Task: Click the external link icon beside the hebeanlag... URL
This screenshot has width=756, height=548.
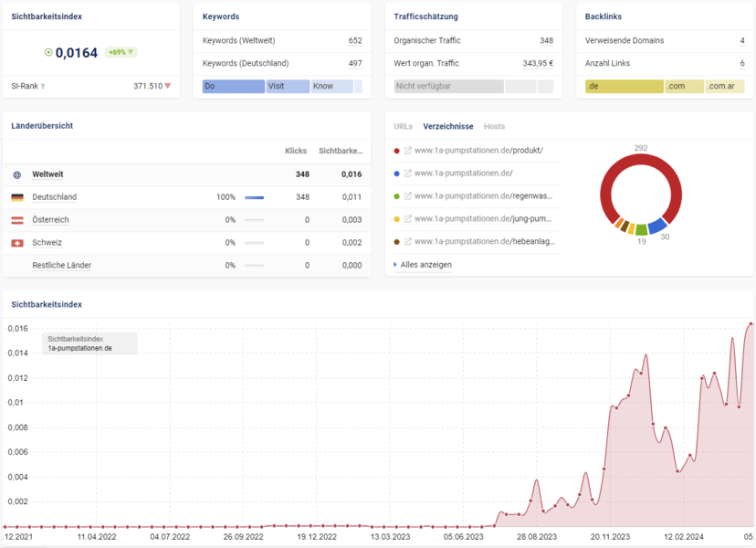Action: 408,241
